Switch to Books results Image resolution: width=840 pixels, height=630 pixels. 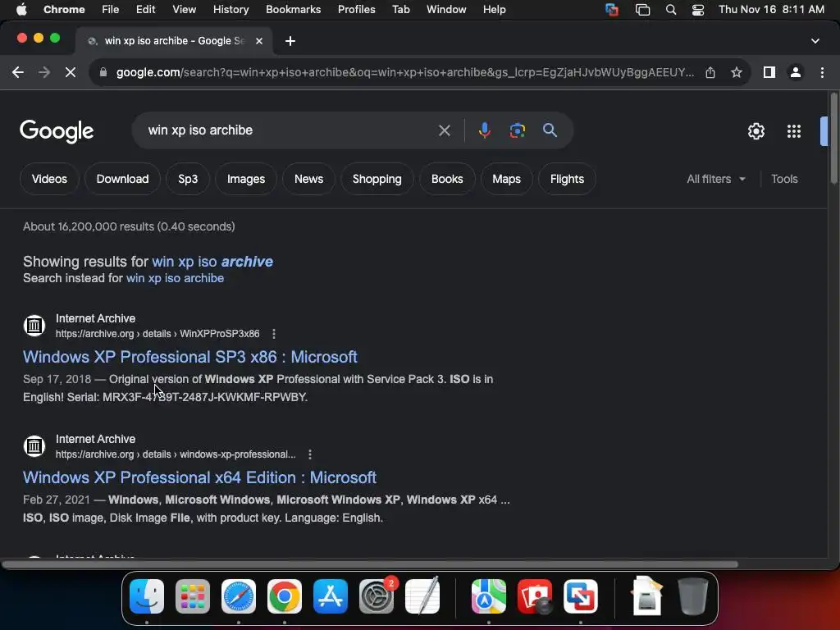coord(447,179)
